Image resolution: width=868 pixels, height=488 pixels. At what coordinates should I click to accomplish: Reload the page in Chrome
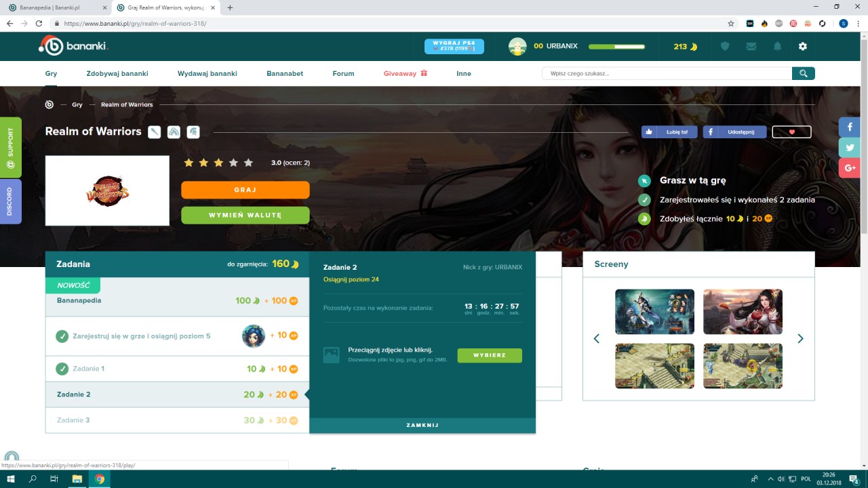pos(39,23)
